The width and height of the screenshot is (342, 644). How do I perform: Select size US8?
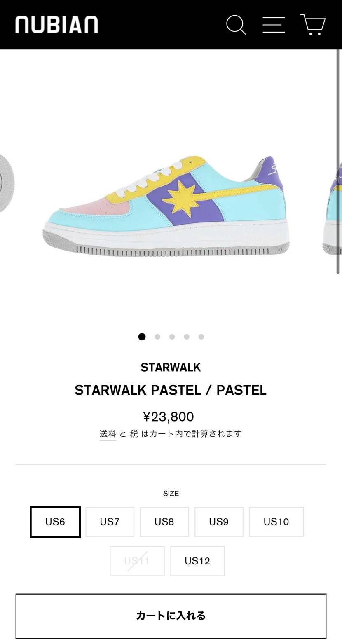click(164, 522)
